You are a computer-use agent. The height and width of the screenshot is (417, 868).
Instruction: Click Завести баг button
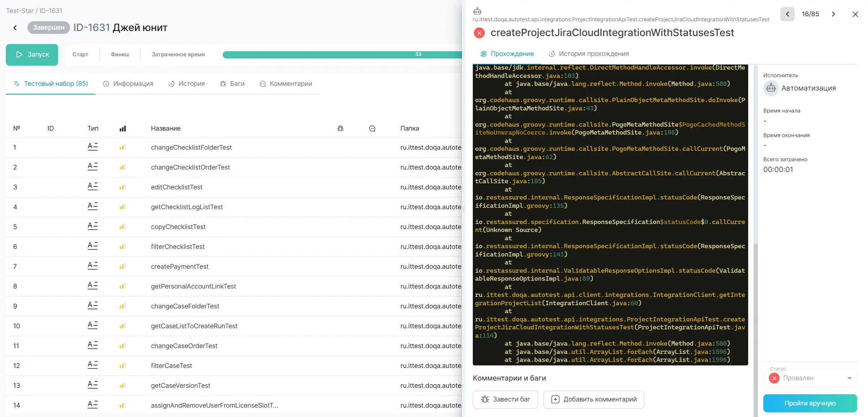click(x=505, y=399)
